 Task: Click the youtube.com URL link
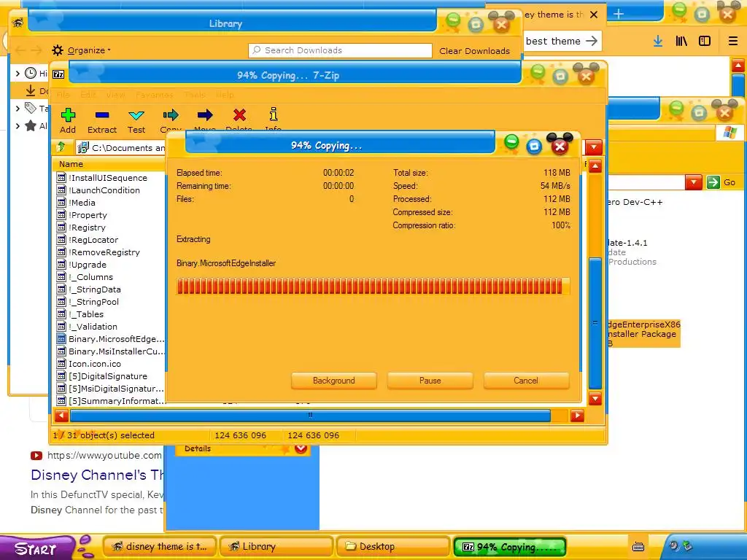point(104,455)
